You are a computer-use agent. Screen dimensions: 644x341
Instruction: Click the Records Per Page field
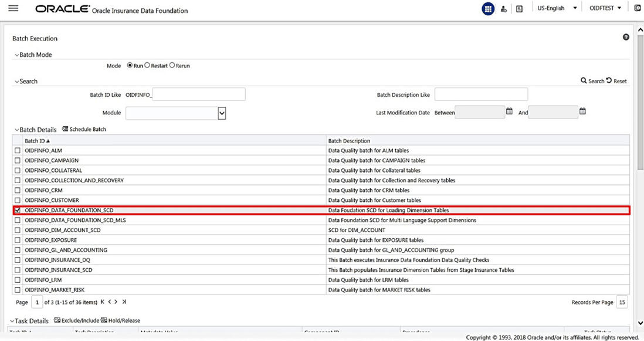point(622,302)
